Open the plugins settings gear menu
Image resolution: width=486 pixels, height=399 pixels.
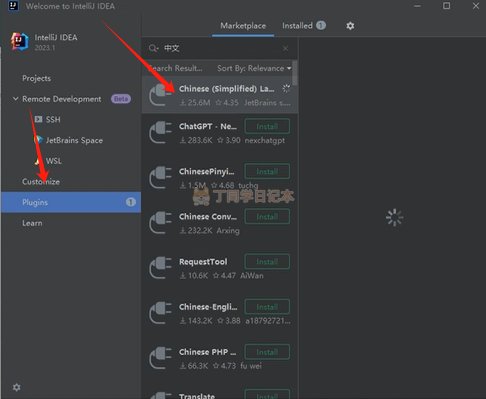click(350, 26)
